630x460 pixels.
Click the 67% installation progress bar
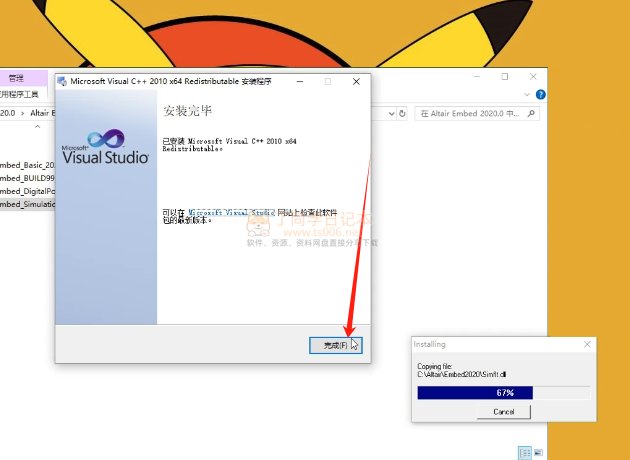point(504,393)
